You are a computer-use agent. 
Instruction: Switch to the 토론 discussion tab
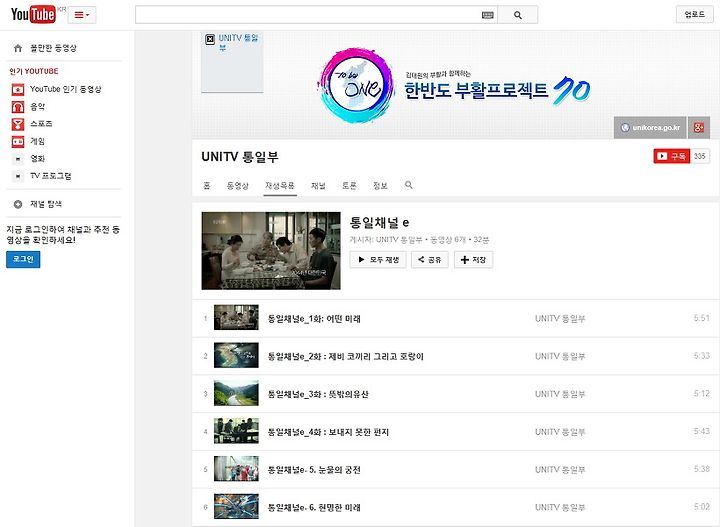[x=349, y=185]
